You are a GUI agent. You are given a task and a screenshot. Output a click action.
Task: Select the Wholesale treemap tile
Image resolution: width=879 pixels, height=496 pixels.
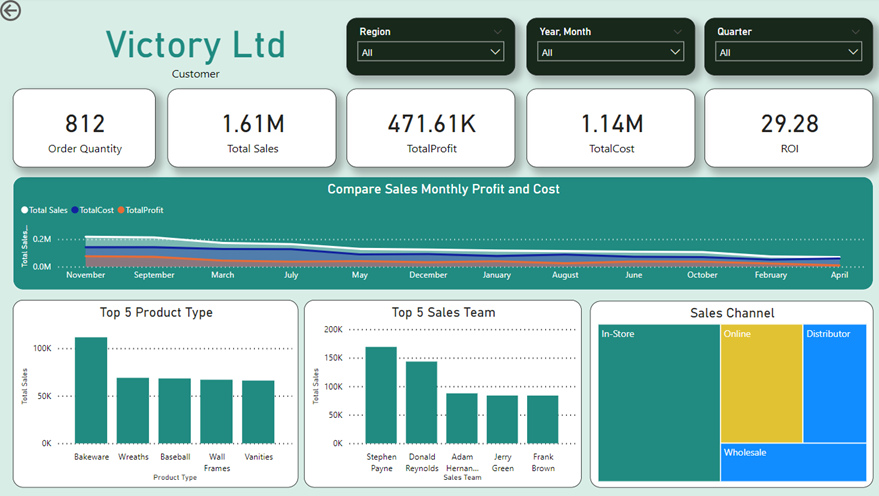(793, 463)
